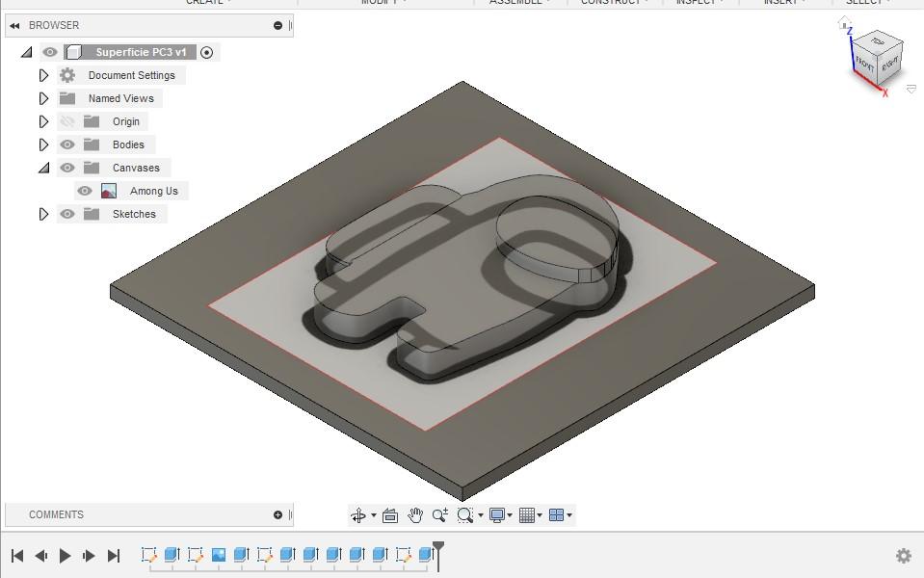Screen dimensions: 924x578
Task: Click the timeline history marker
Action: tap(438, 556)
